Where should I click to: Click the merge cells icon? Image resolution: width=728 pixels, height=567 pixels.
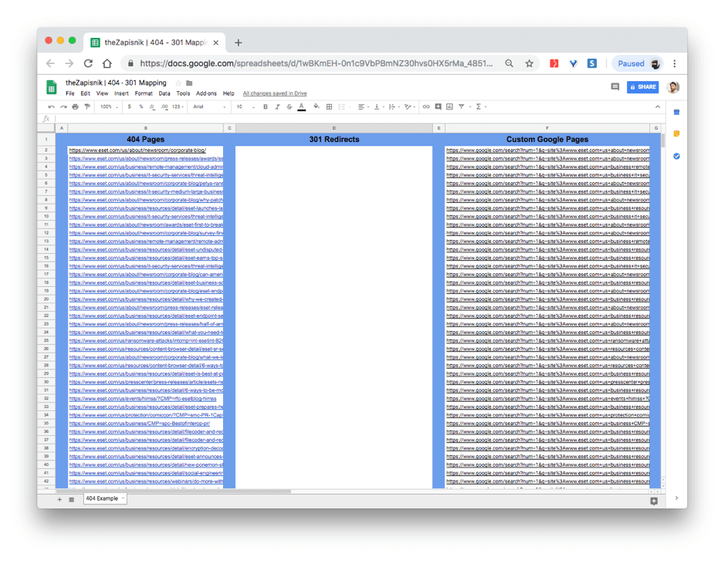pos(342,106)
